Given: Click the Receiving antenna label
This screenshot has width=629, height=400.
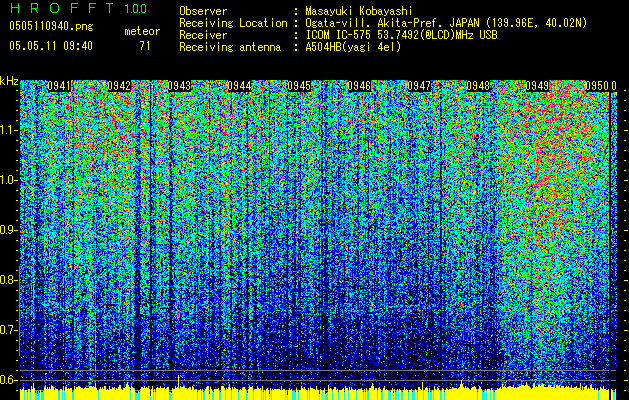Looking at the screenshot, I should [x=230, y=47].
